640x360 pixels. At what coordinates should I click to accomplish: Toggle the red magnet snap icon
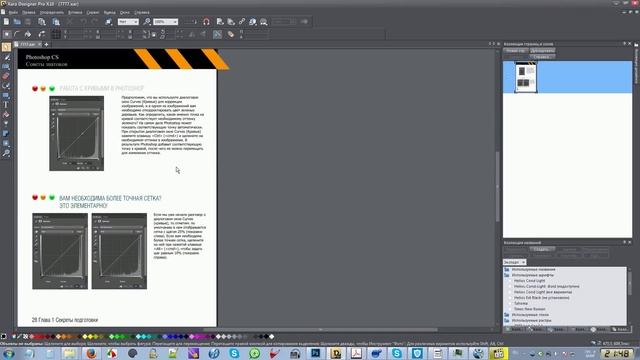point(206,22)
